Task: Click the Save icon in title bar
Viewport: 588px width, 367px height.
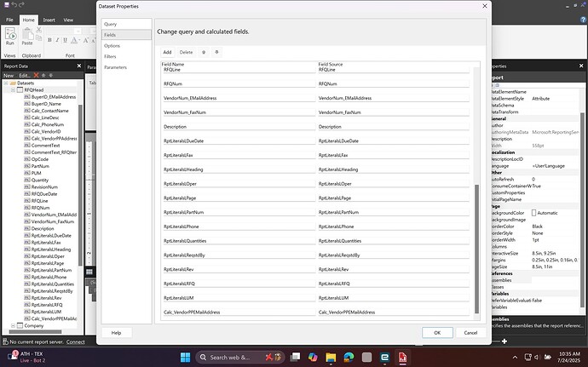Action: [6, 4]
